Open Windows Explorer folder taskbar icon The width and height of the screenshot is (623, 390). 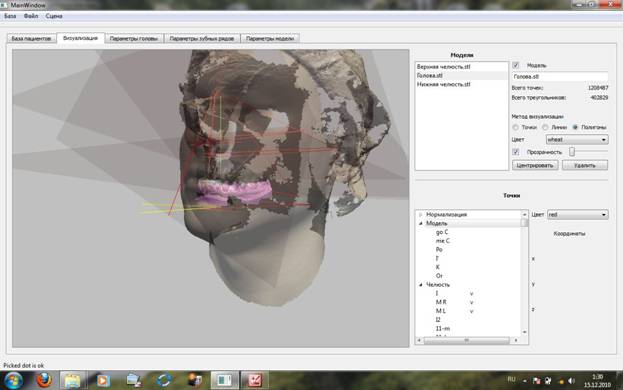point(73,381)
